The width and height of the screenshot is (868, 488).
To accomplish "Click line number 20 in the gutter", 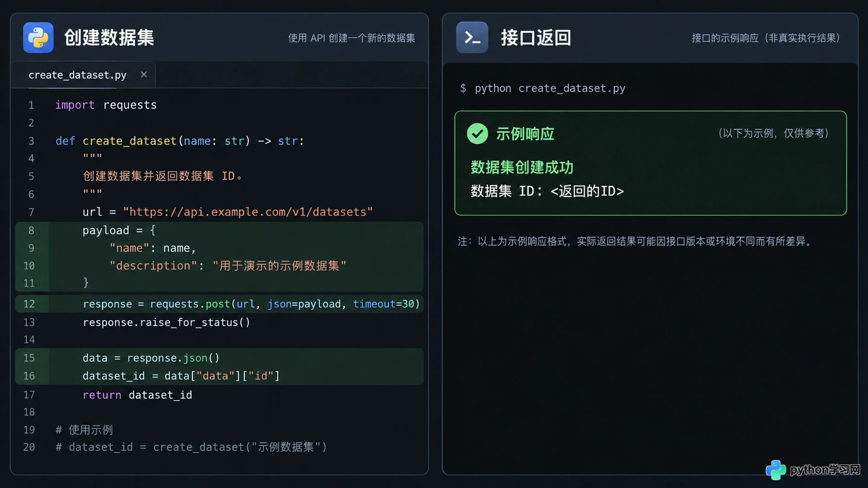I will click(x=29, y=447).
